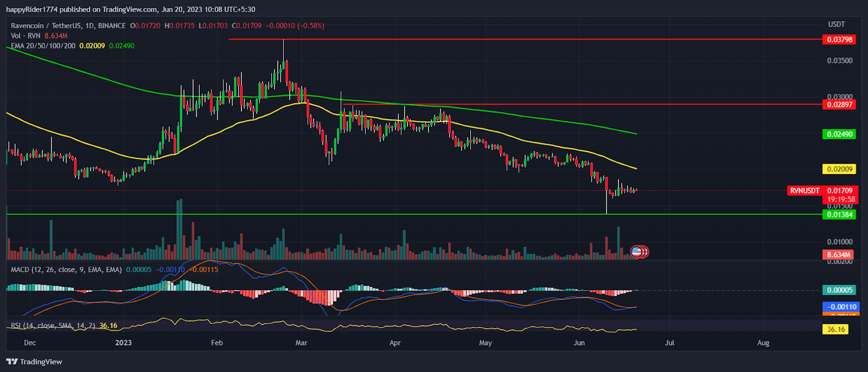
Task: Open the US flag economic event marker
Action: 636,252
